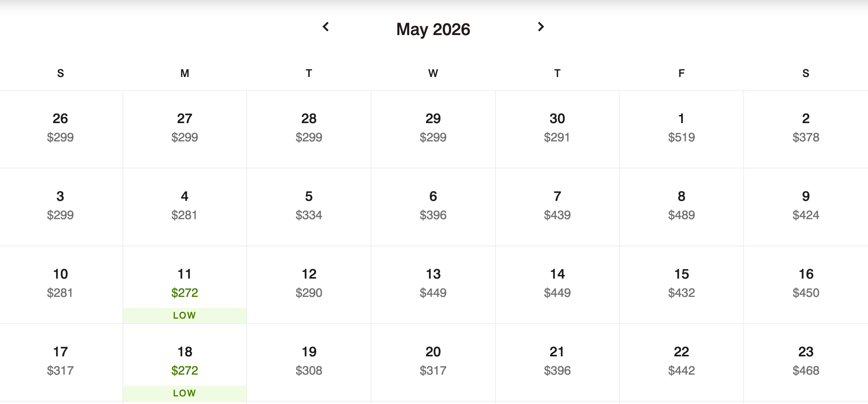
Task: Advance to next month with right chevron
Action: coord(541,27)
